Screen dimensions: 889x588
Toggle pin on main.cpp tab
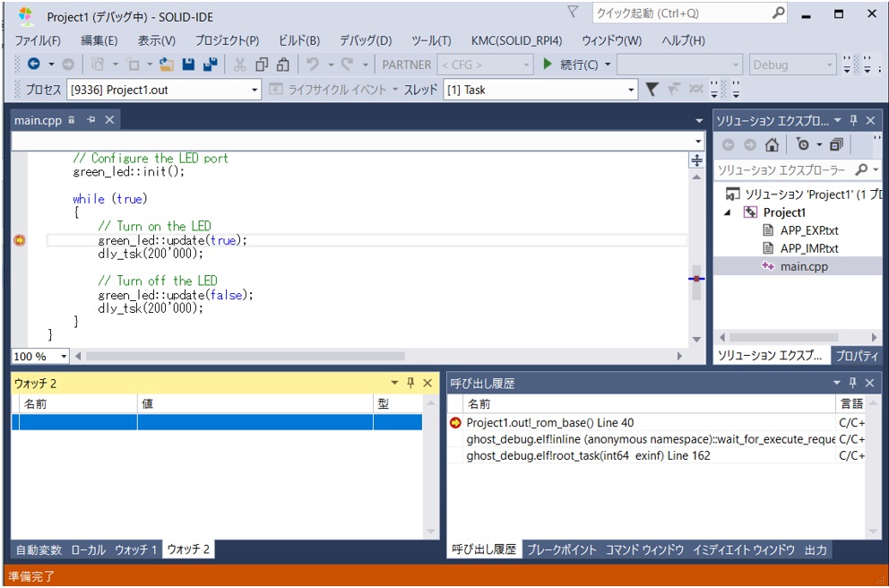pyautogui.click(x=91, y=120)
